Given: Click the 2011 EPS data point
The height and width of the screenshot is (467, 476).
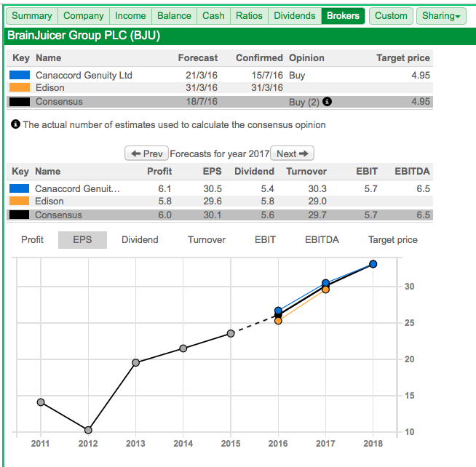Looking at the screenshot, I should pos(41,402).
